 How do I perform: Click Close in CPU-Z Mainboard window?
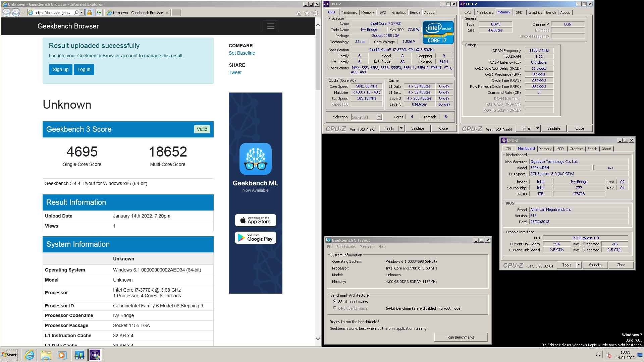click(x=621, y=265)
